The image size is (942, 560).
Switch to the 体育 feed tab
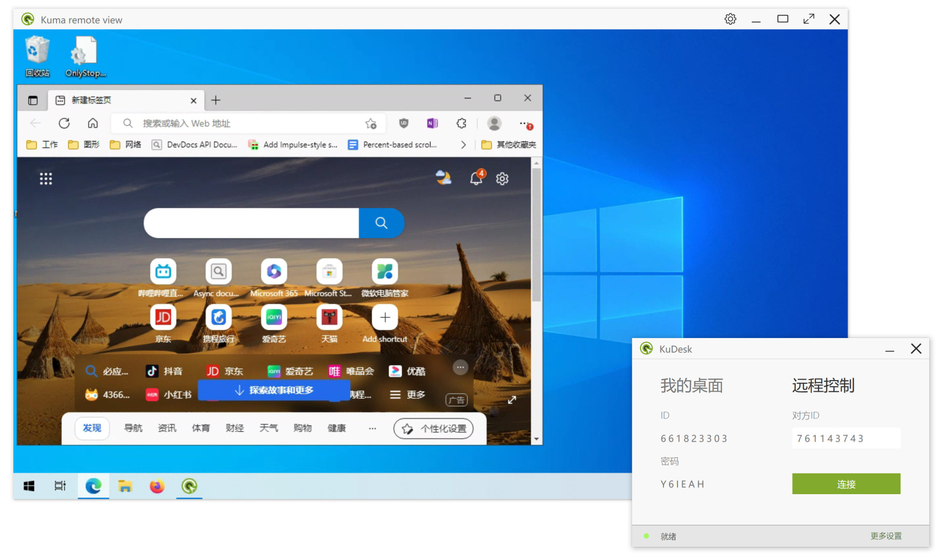click(x=201, y=428)
